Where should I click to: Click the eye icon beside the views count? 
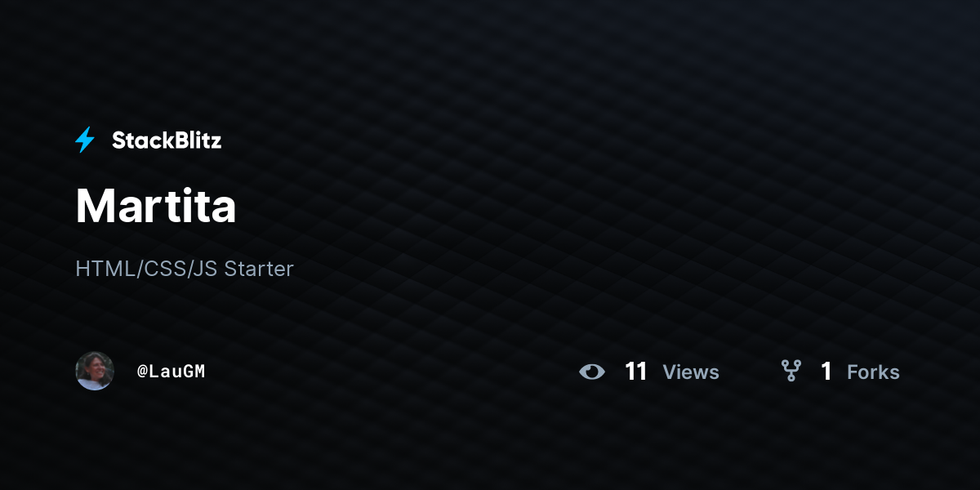[592, 372]
